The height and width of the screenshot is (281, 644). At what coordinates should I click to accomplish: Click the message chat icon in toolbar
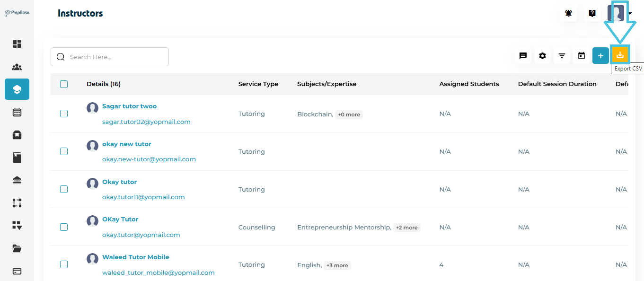coord(523,56)
